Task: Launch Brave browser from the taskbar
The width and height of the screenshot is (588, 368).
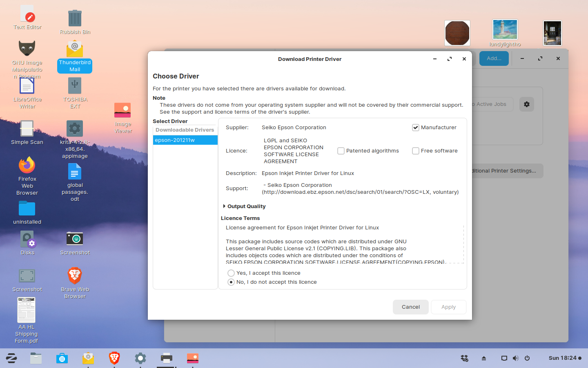Action: [114, 358]
